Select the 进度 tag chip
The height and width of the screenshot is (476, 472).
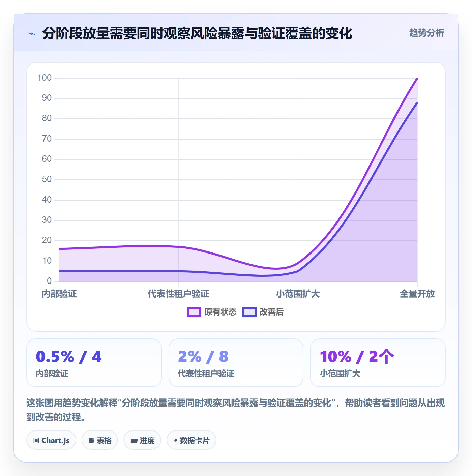tap(142, 440)
